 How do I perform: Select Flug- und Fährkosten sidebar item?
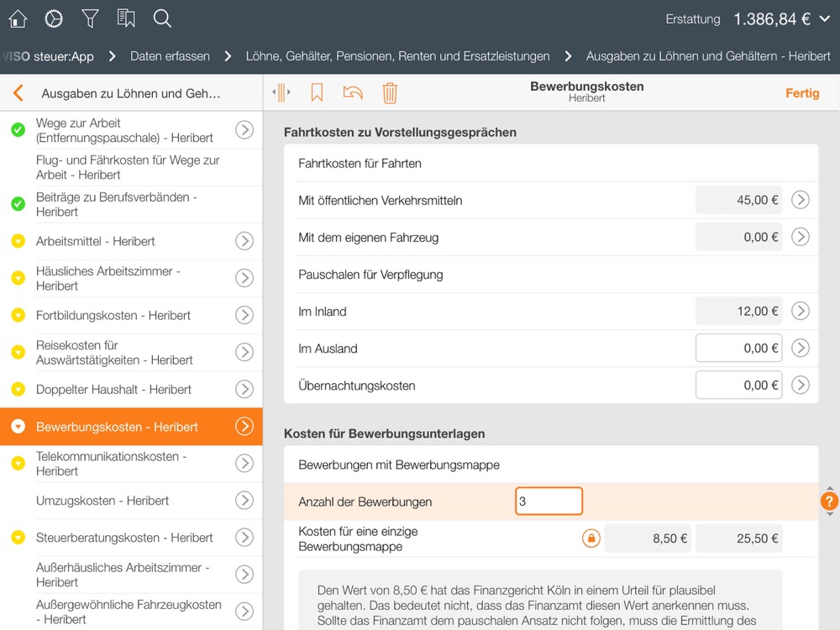click(131, 167)
